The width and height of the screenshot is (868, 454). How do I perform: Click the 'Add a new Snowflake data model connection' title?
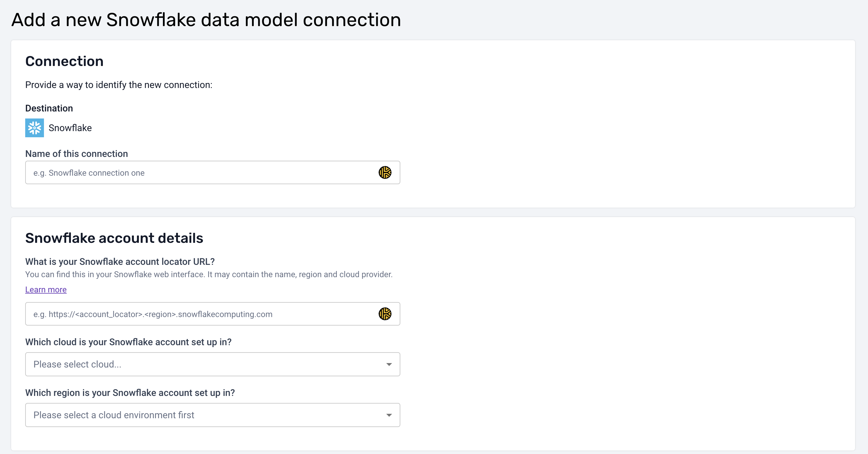pyautogui.click(x=206, y=20)
